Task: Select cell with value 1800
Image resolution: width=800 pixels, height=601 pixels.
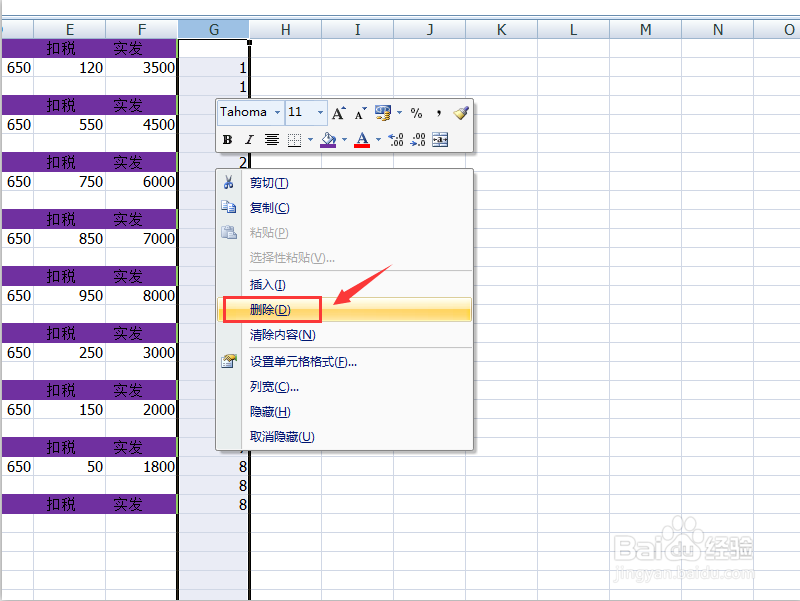Action: click(141, 466)
